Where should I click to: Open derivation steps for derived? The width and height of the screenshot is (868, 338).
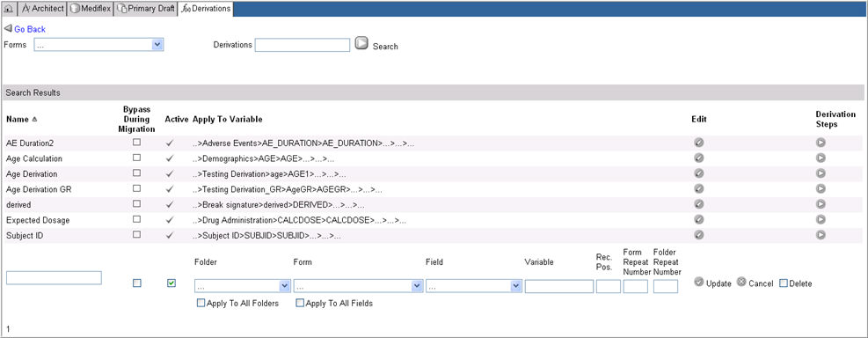(821, 204)
